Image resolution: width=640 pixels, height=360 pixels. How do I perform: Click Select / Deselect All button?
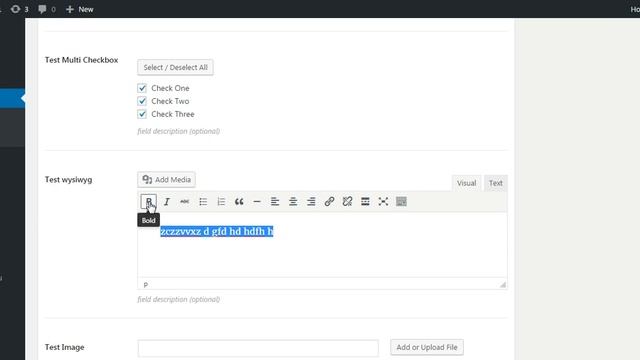(x=176, y=67)
